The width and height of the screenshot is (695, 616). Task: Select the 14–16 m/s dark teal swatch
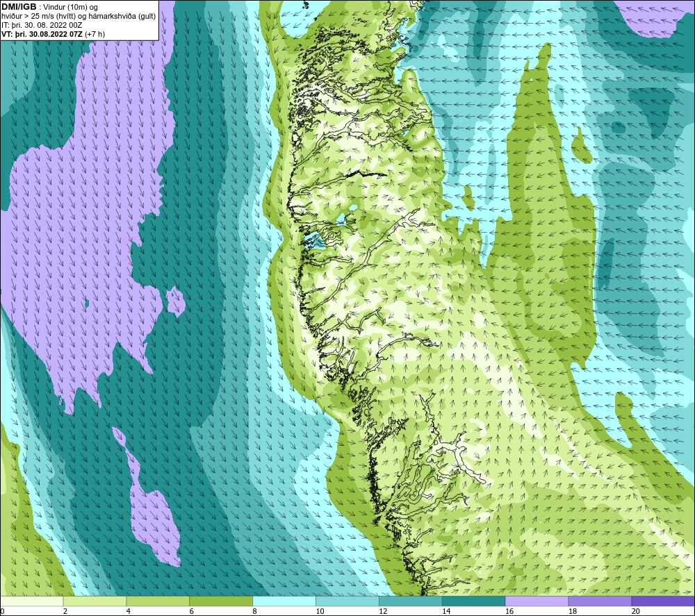point(474,601)
